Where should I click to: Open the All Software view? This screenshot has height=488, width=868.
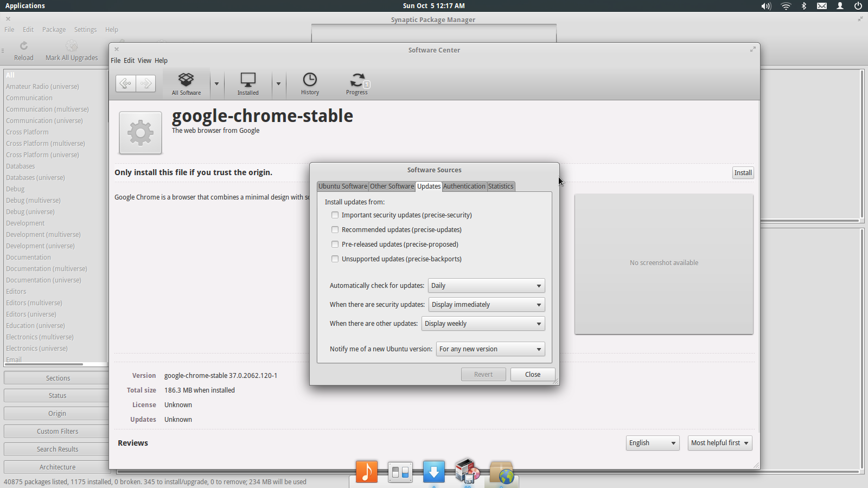pos(186,84)
